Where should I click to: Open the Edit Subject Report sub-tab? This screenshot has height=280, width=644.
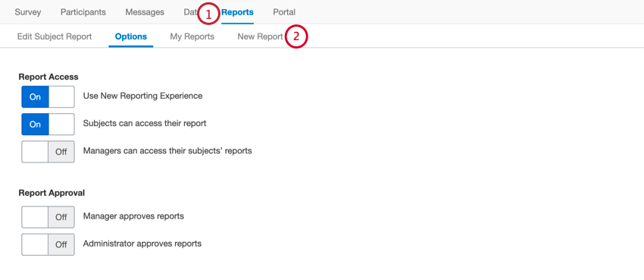coord(55,36)
